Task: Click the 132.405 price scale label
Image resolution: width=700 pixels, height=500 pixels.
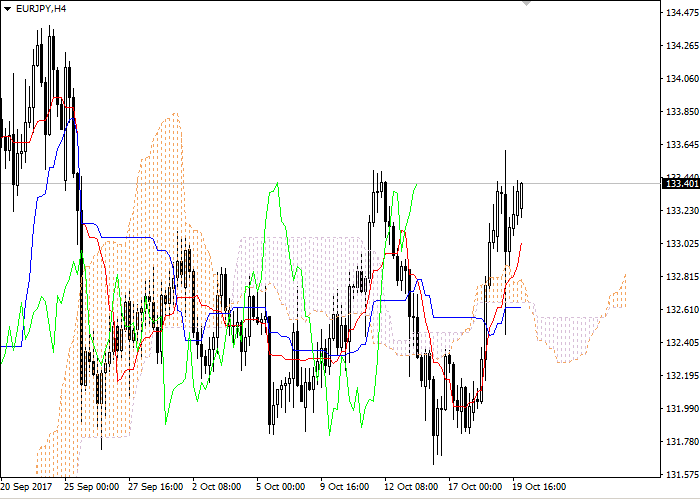Action: [x=682, y=342]
